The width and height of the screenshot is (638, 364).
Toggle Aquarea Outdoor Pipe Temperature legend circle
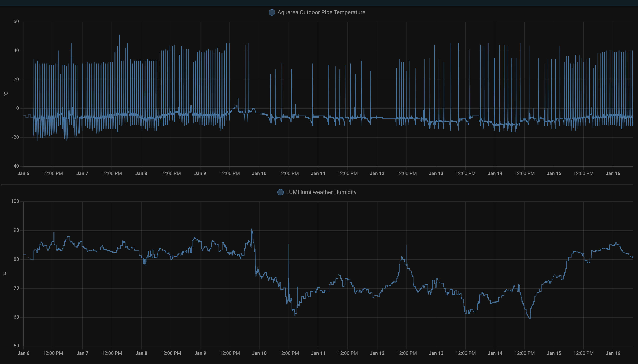(x=272, y=12)
